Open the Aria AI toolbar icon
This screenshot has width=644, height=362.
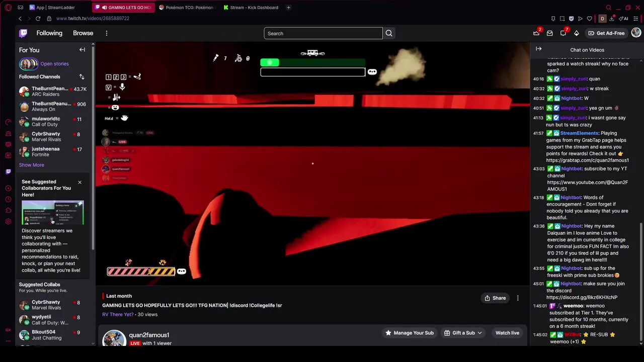click(624, 19)
